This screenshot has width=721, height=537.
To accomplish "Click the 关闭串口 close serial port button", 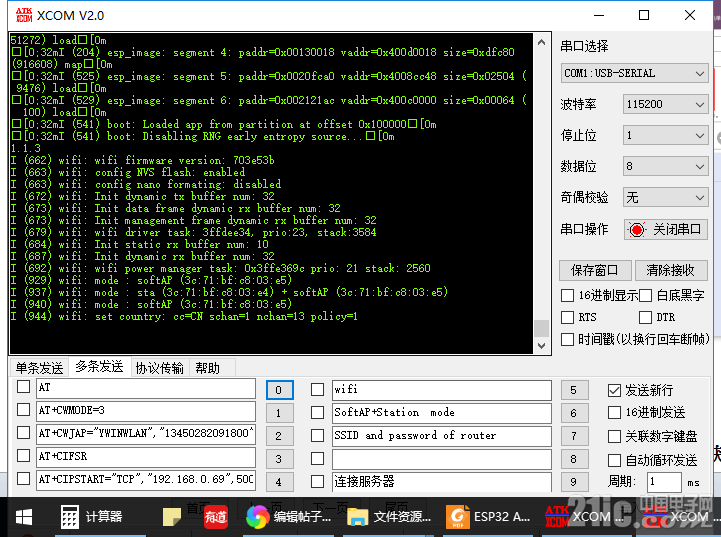I will (x=665, y=229).
